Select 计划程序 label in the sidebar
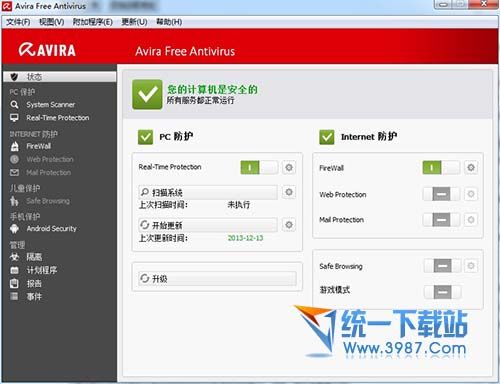500x384 pixels. 42,270
